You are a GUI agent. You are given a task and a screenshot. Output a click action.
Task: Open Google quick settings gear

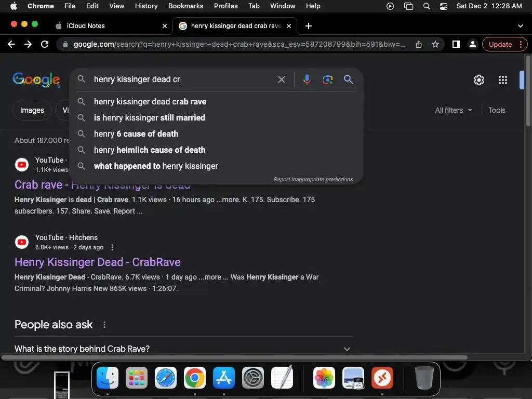(478, 80)
